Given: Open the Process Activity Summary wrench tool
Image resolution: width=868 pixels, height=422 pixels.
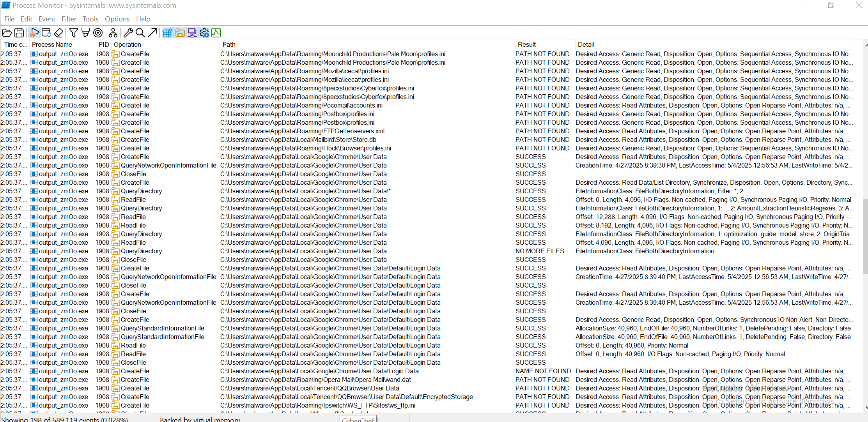Looking at the screenshot, I should pyautogui.click(x=128, y=33).
